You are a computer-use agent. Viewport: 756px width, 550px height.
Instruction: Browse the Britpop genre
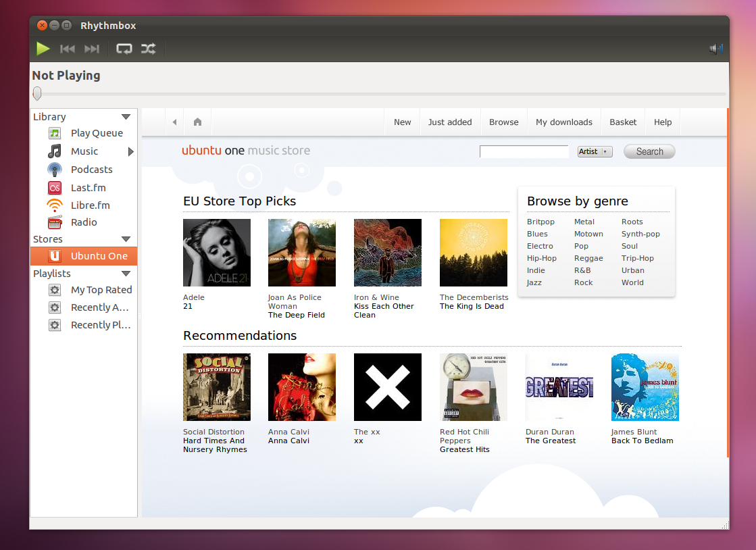[540, 222]
